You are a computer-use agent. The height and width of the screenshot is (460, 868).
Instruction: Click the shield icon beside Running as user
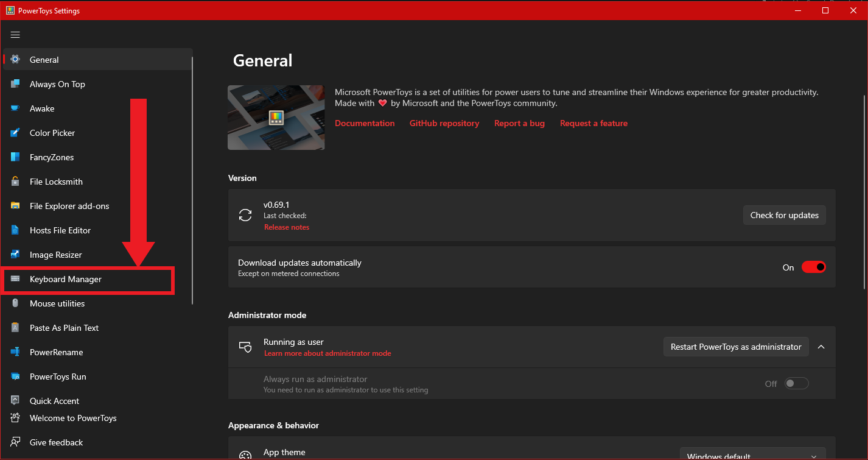point(245,347)
